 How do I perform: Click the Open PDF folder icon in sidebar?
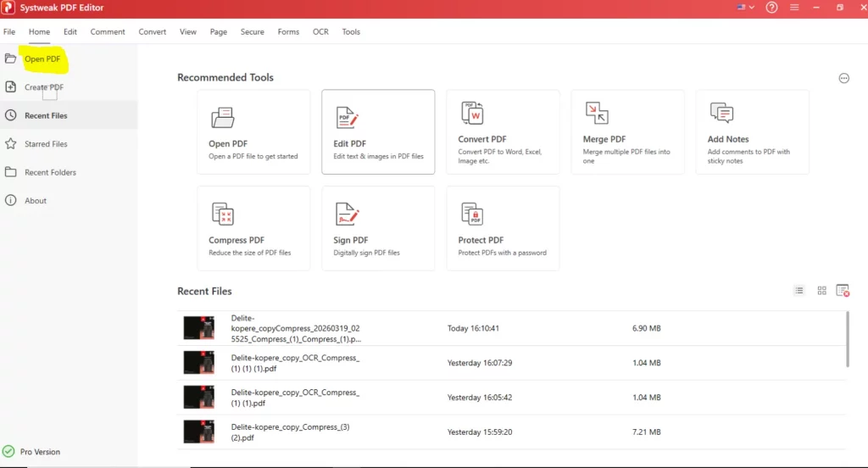click(x=10, y=58)
